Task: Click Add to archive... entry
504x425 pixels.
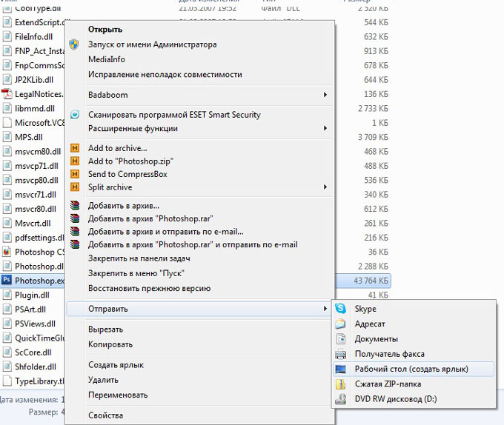Action: click(x=118, y=148)
